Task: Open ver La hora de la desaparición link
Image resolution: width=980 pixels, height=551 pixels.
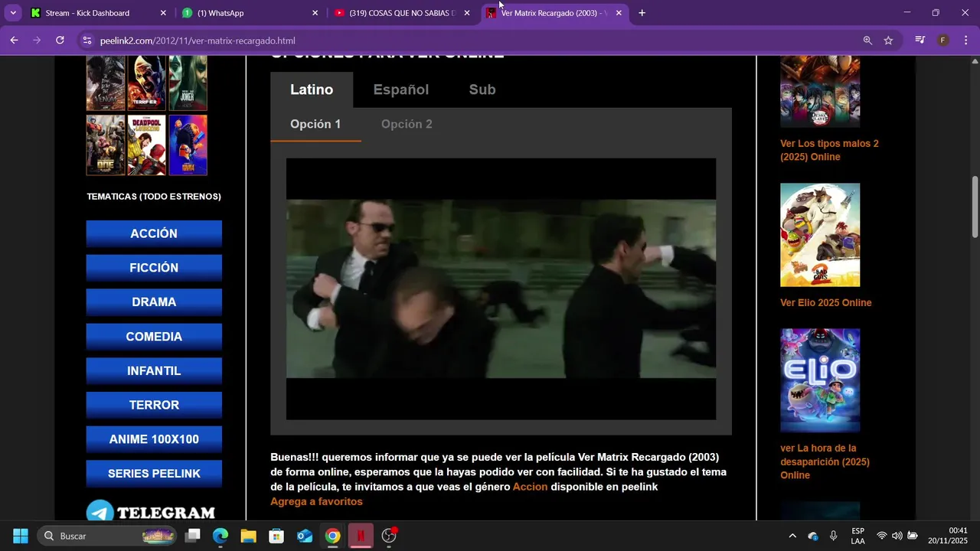Action: [x=825, y=461]
